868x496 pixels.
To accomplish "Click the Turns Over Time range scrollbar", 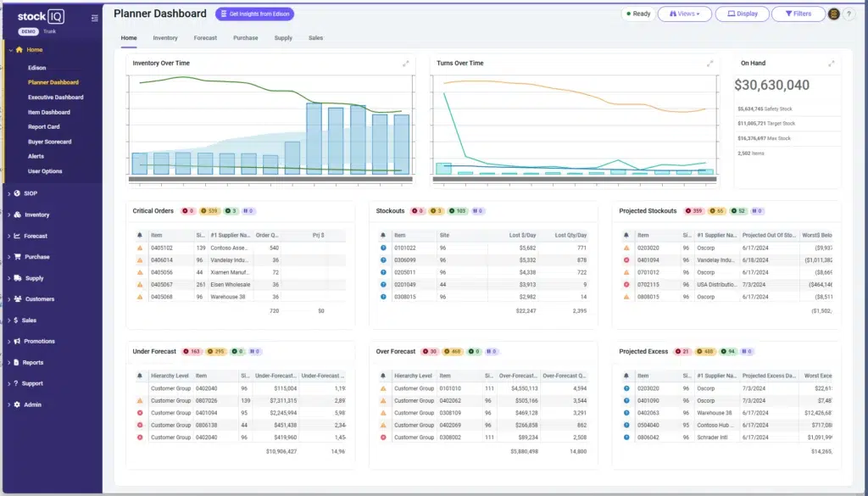I will point(575,180).
